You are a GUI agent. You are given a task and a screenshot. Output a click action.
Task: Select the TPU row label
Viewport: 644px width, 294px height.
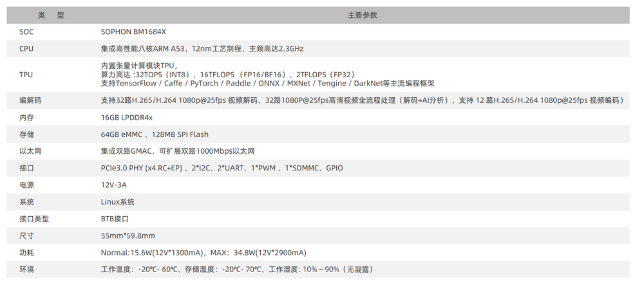(26, 75)
